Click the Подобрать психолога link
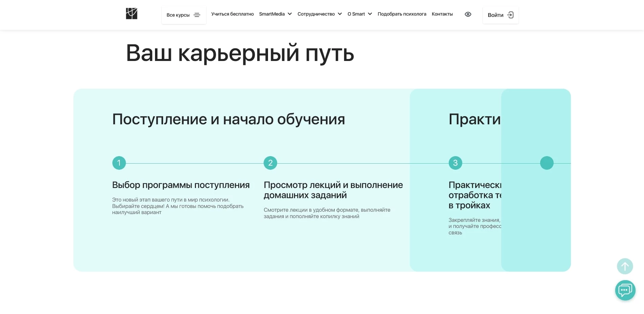Viewport: 644px width, 314px height. click(x=402, y=14)
